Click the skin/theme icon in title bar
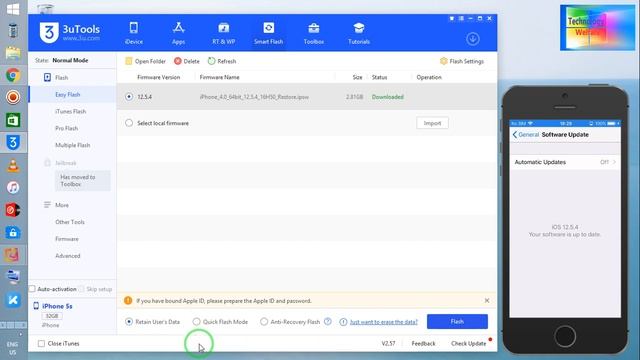The height and width of the screenshot is (360, 640). (x=452, y=18)
